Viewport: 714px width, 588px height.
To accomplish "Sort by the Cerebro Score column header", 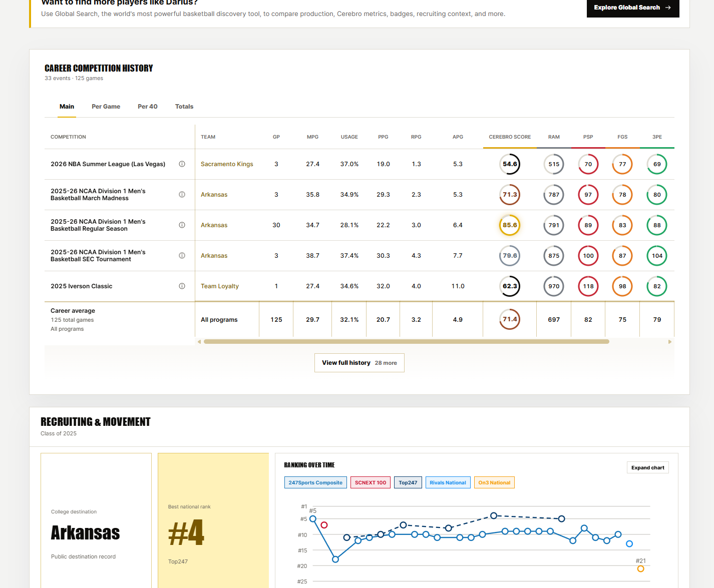I will pos(510,137).
